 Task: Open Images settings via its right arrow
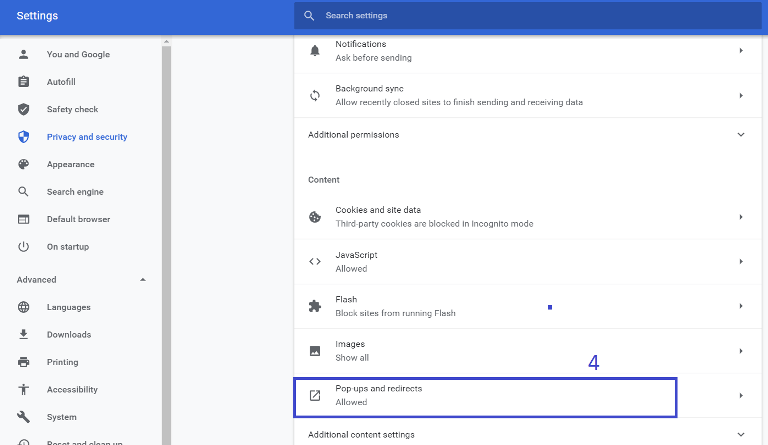point(741,351)
